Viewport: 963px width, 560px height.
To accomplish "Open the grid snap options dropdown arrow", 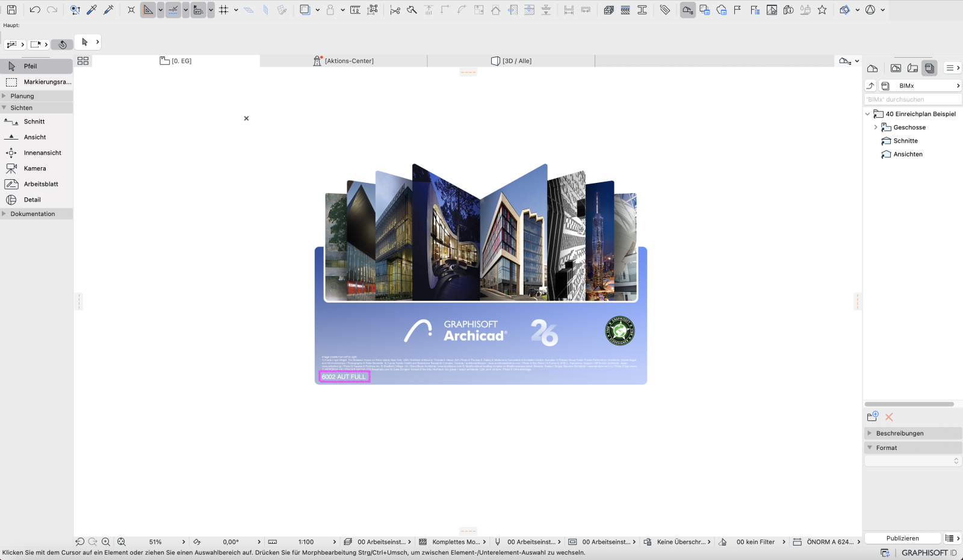I will (236, 10).
